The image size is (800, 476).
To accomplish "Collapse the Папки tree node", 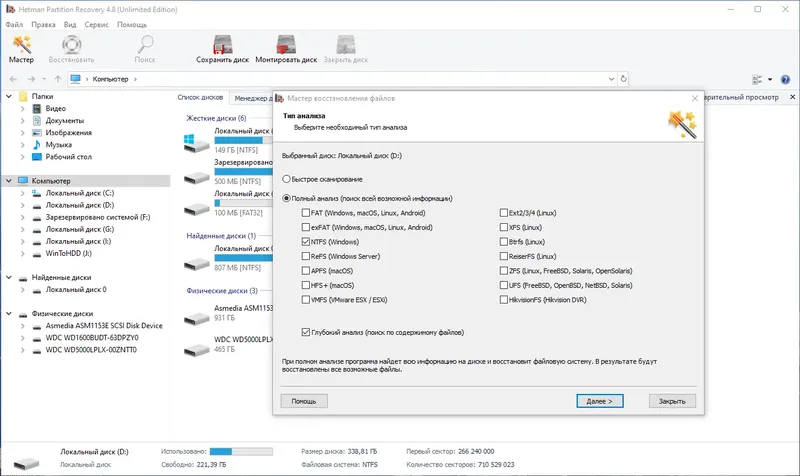I will pos(9,96).
